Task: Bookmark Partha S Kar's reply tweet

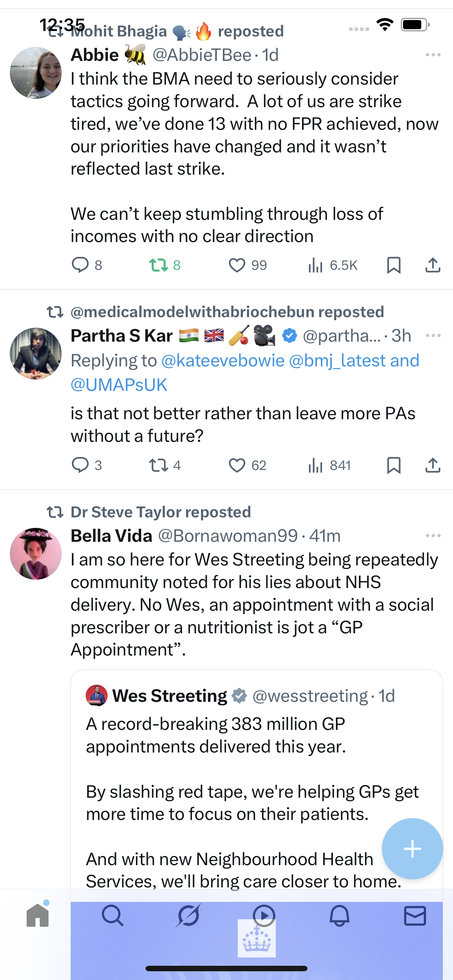Action: coord(394,465)
